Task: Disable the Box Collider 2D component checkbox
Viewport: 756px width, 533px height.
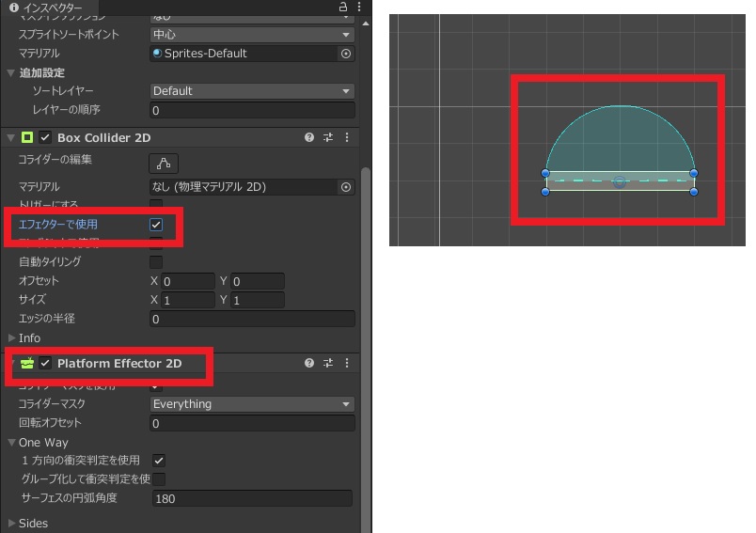Action: pos(45,138)
